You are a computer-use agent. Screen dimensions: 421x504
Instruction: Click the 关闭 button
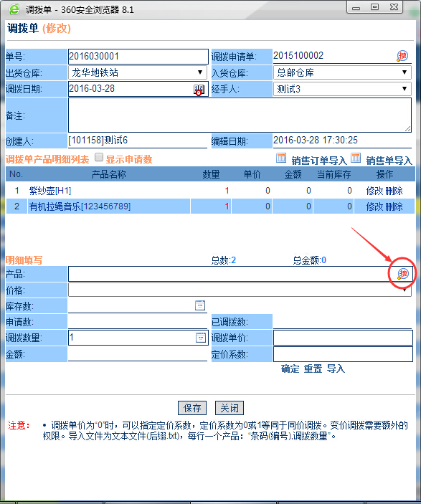click(x=230, y=408)
